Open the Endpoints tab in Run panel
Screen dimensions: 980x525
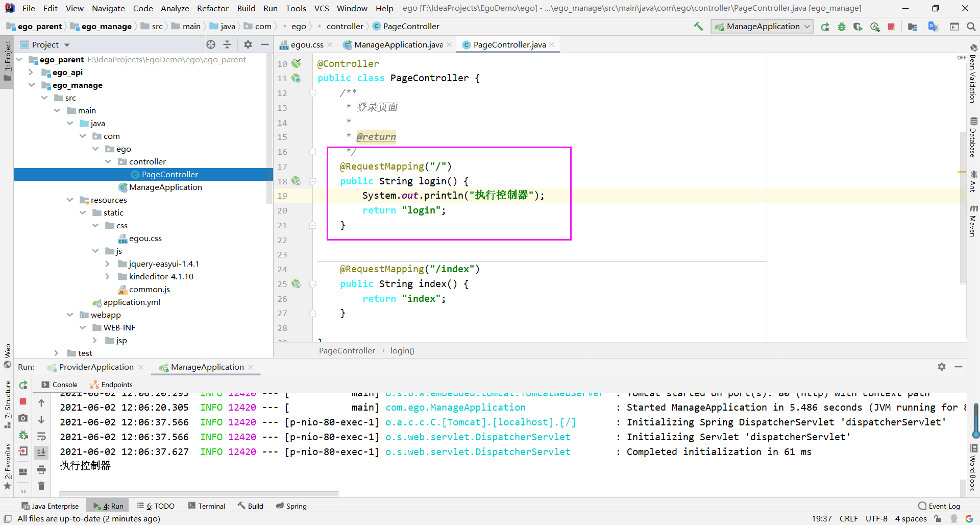(x=111, y=385)
